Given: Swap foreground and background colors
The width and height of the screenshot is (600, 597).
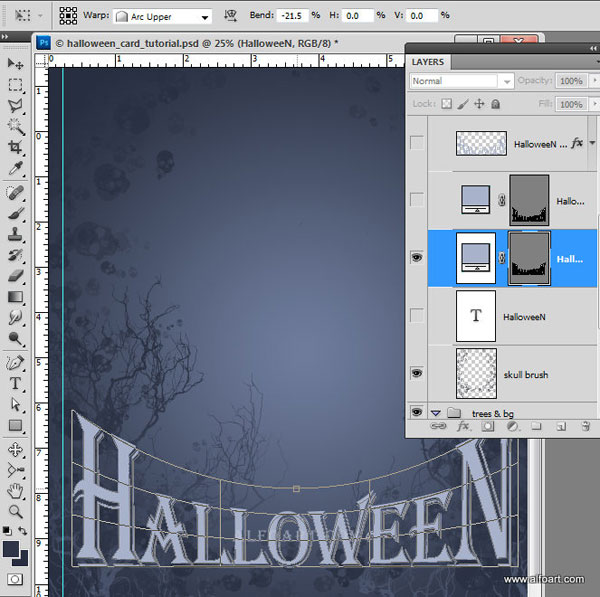Looking at the screenshot, I should tap(23, 531).
